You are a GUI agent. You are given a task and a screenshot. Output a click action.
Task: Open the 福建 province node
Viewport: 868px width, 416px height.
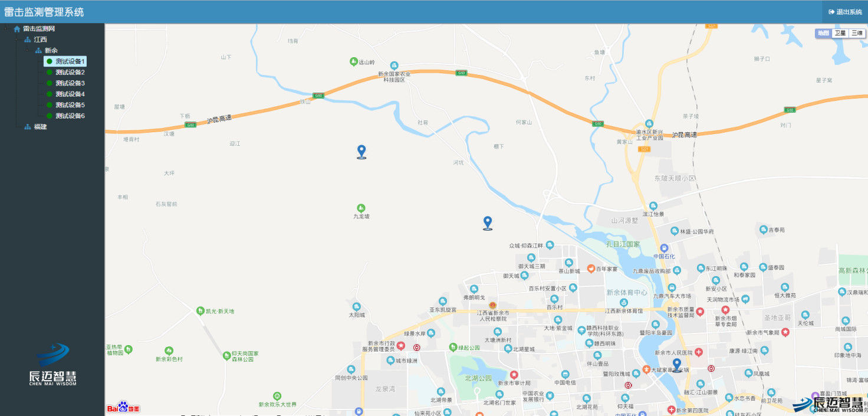coord(40,127)
